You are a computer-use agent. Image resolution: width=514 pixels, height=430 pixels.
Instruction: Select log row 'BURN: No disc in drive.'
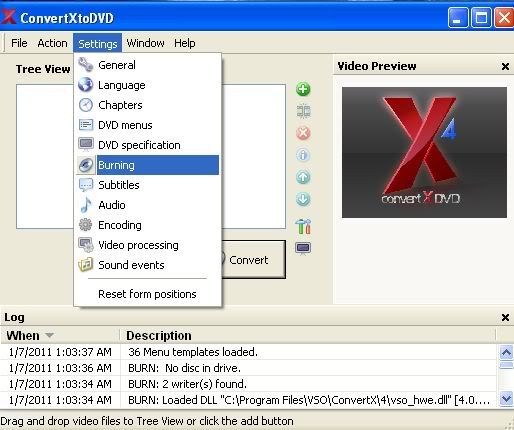pyautogui.click(x=249, y=368)
